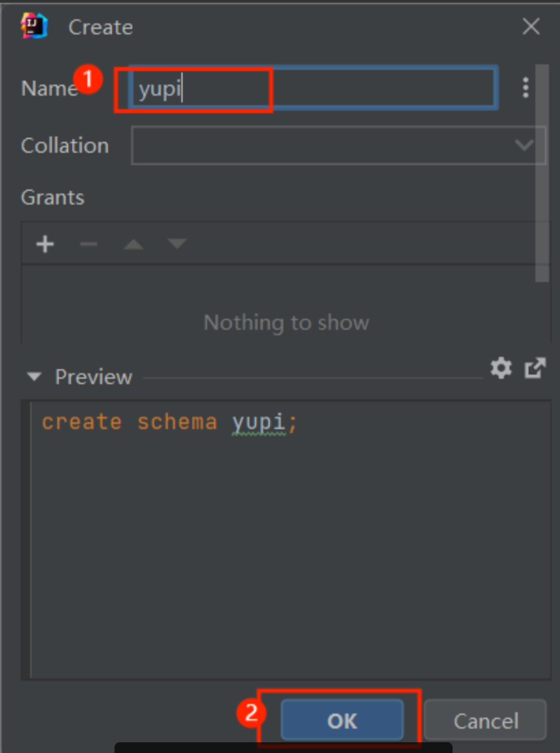Collapse the Preview section triangle
This screenshot has height=753, width=560.
click(x=35, y=377)
